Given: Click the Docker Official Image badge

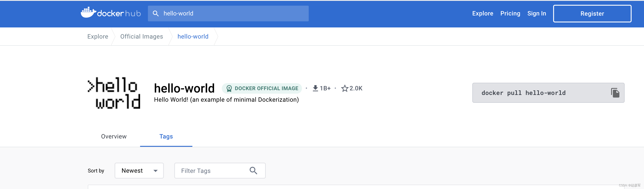Looking at the screenshot, I should [x=262, y=88].
